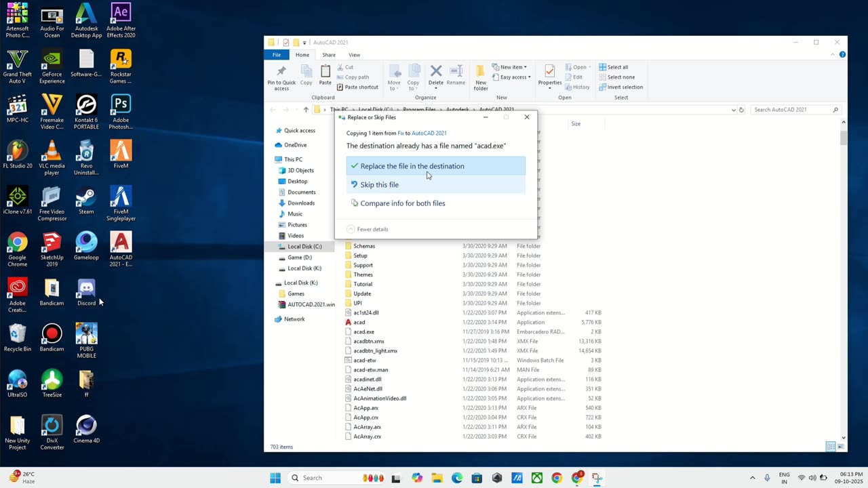
Task: Open Microsoft Edge from taskbar
Action: 457,478
